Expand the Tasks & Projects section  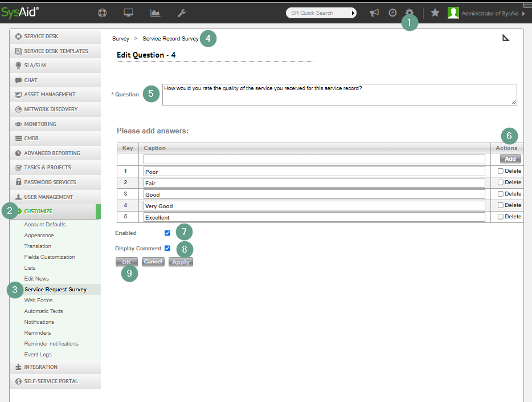click(x=55, y=168)
